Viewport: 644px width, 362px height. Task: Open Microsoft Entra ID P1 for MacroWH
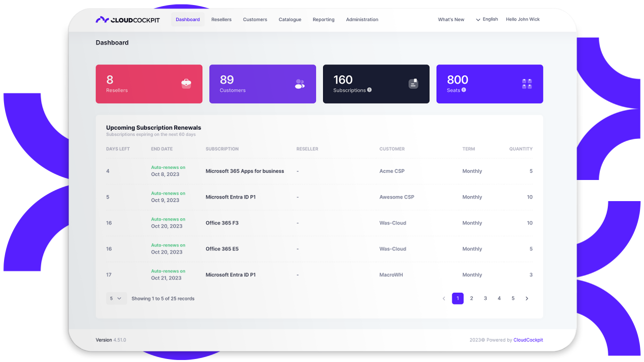230,275
